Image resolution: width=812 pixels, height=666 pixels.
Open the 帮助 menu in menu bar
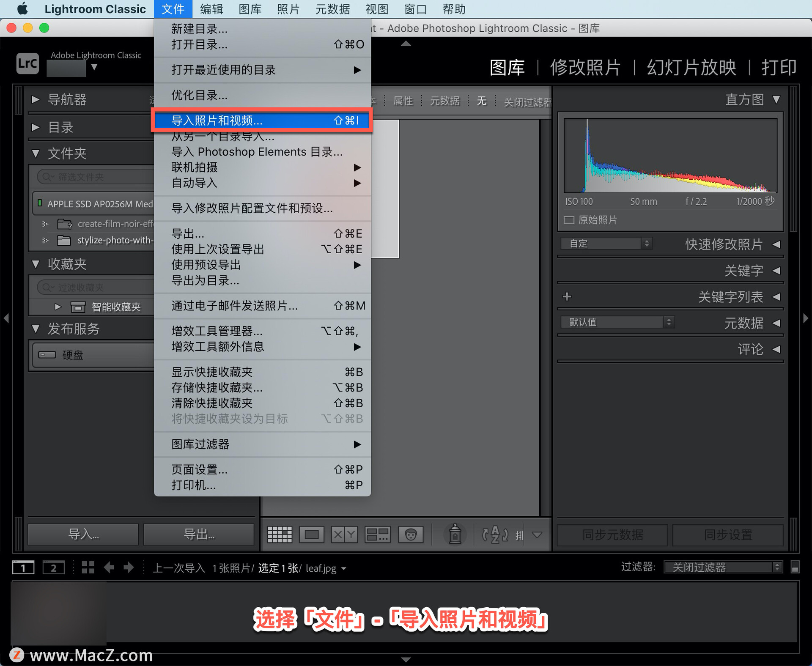[454, 9]
